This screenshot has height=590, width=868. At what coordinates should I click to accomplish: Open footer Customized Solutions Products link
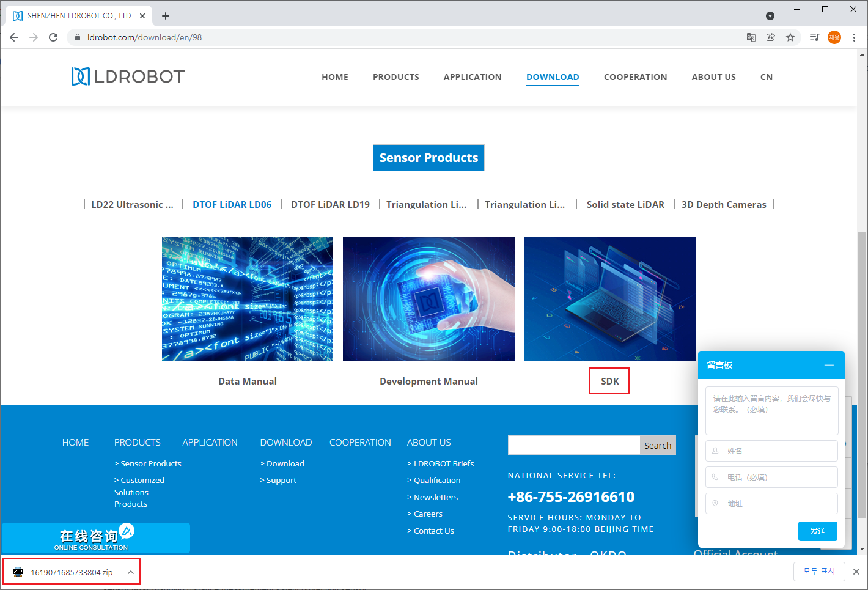(139, 492)
